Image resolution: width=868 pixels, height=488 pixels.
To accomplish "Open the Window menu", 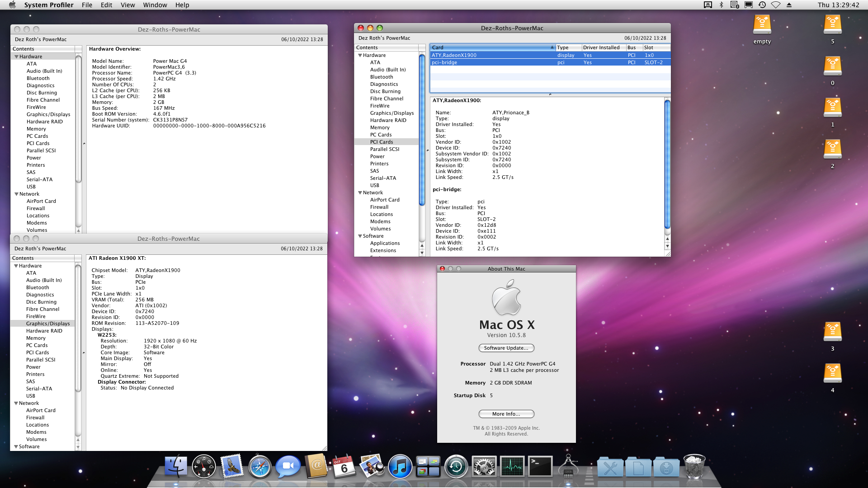I will coord(155,5).
